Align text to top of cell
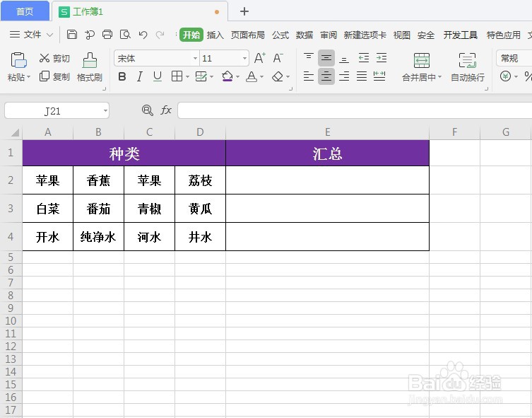Image resolution: width=532 pixels, height=418 pixels. pos(309,58)
